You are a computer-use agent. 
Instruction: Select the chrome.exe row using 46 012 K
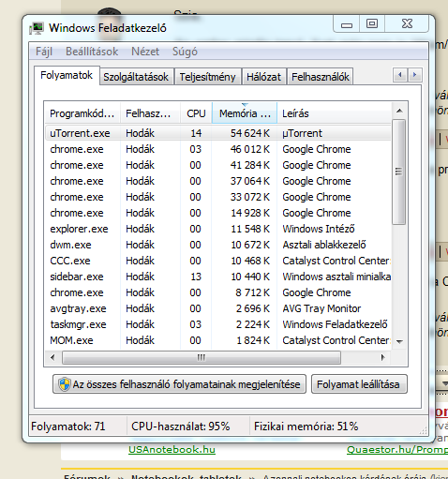(x=217, y=149)
